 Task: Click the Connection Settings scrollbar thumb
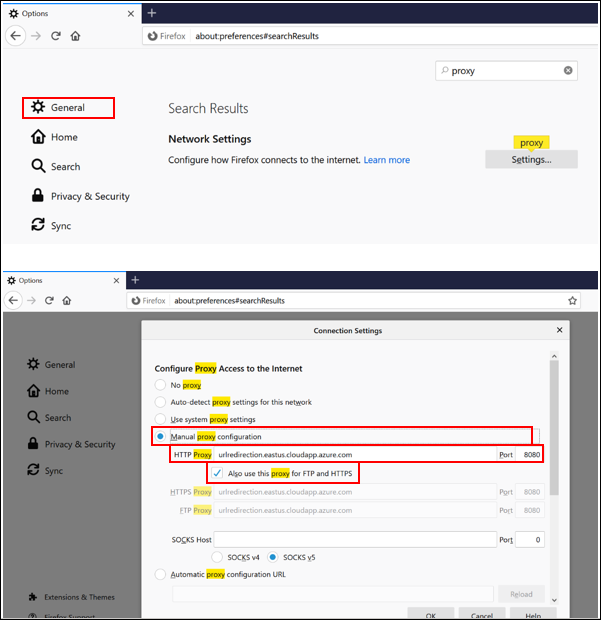pos(554,427)
